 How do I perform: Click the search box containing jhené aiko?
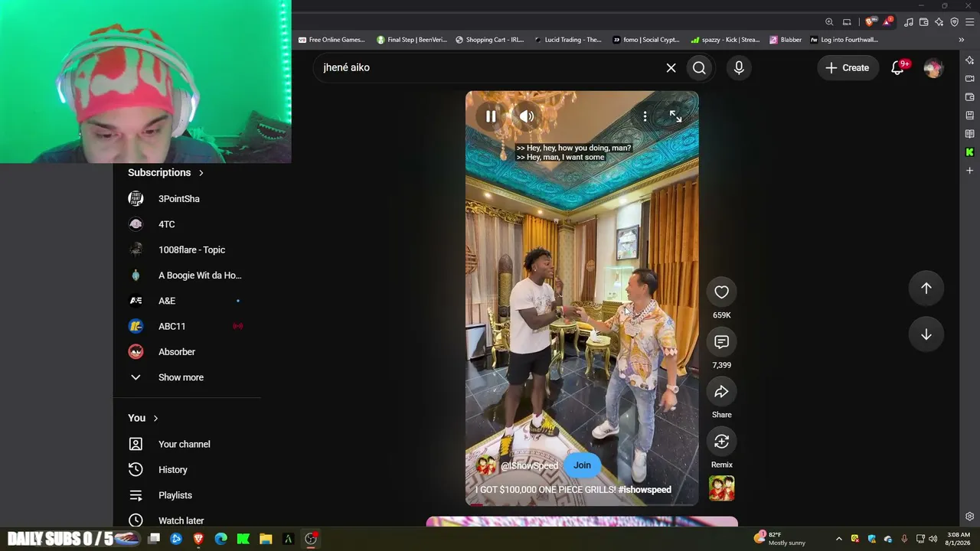(x=490, y=67)
